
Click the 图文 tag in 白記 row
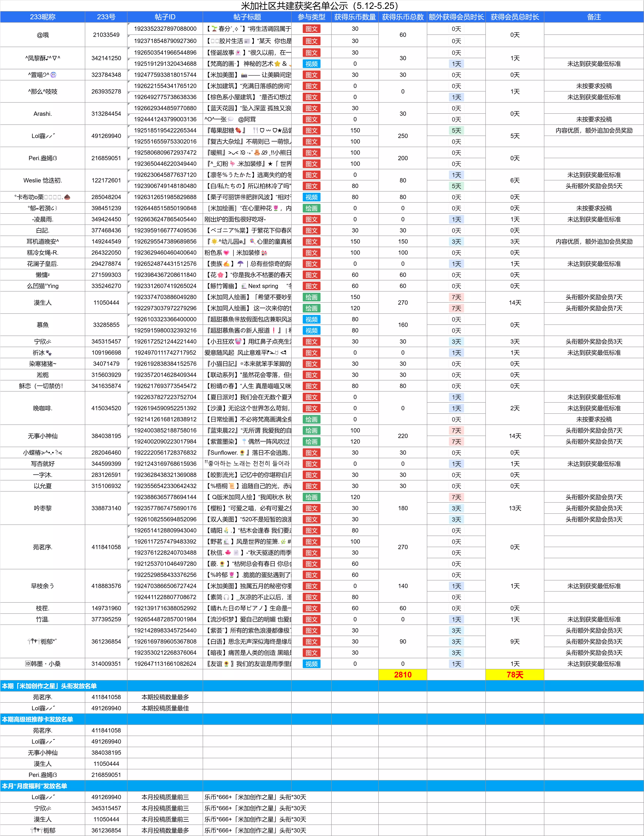click(x=311, y=230)
